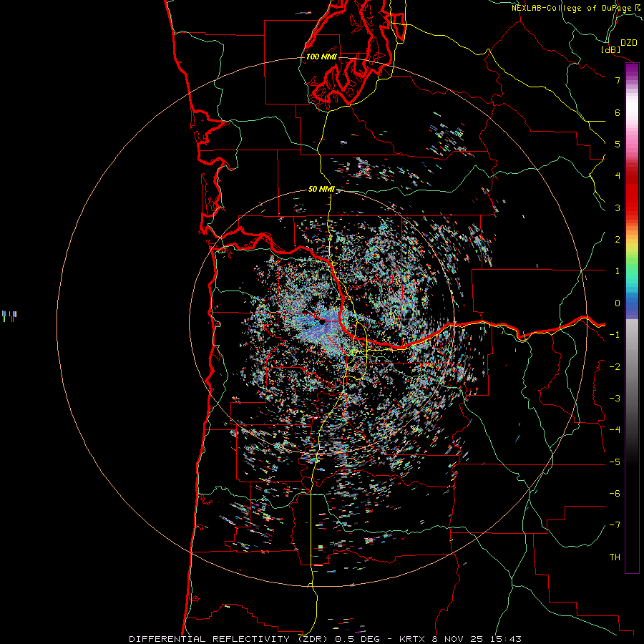Click the TH threshold label on the scale
The image size is (644, 644).
coord(615,557)
